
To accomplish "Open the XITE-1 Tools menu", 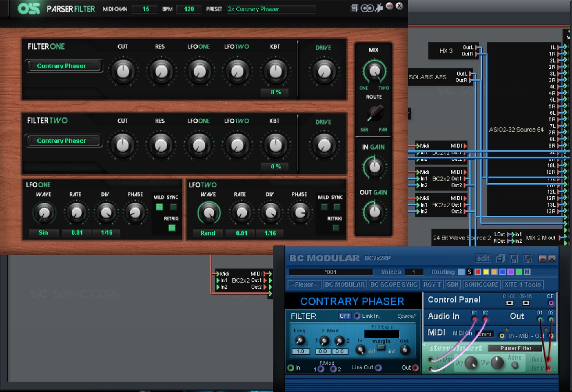I will [x=523, y=285].
